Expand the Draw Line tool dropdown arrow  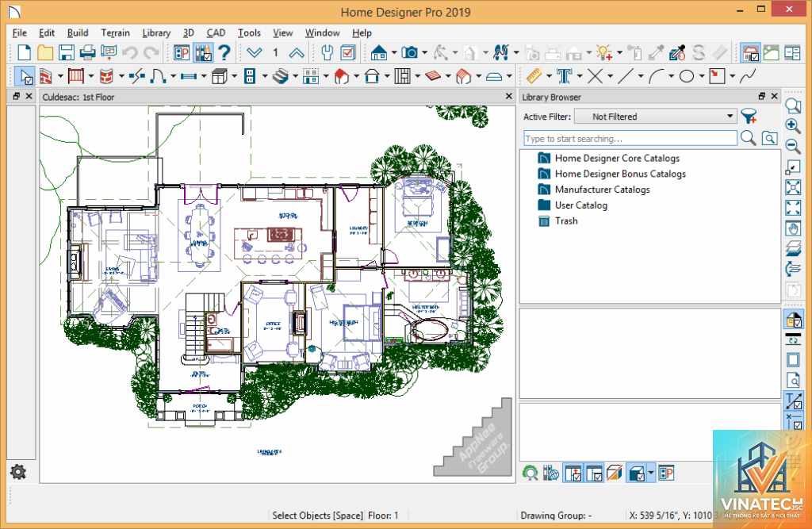(641, 77)
